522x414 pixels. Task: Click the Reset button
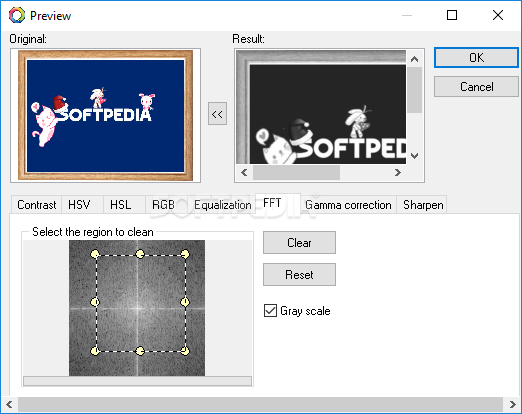[x=299, y=275]
